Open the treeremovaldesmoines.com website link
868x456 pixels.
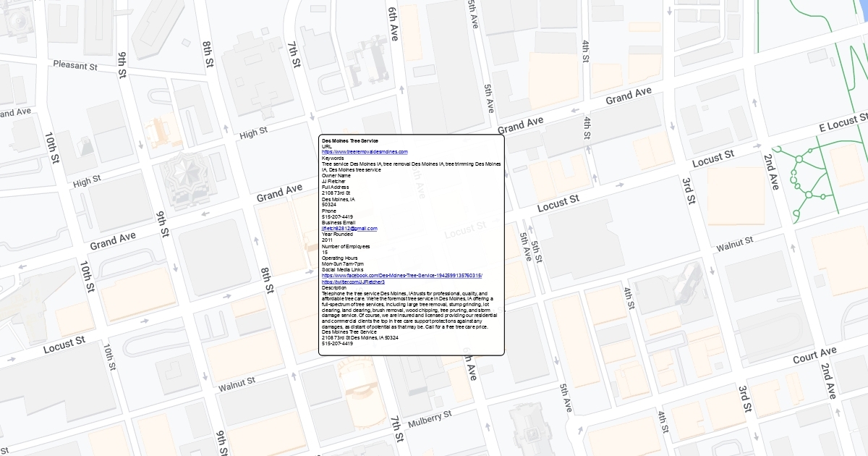[365, 152]
